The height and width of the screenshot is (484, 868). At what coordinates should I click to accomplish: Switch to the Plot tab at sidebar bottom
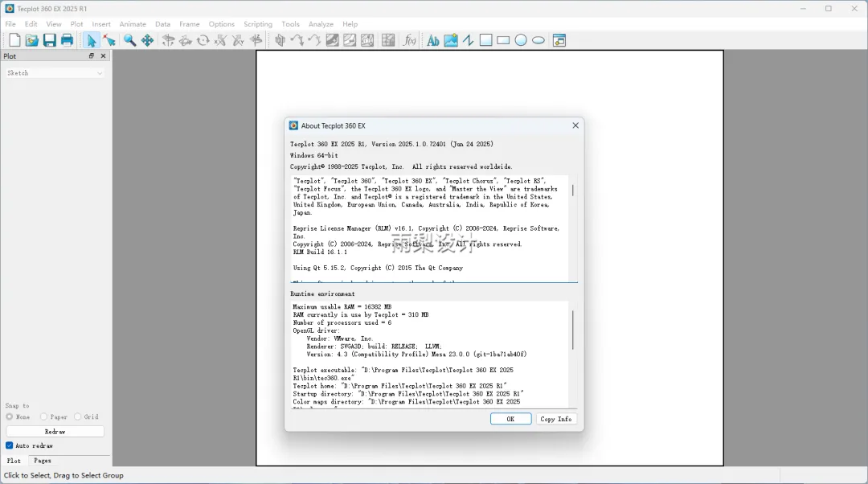tap(14, 461)
